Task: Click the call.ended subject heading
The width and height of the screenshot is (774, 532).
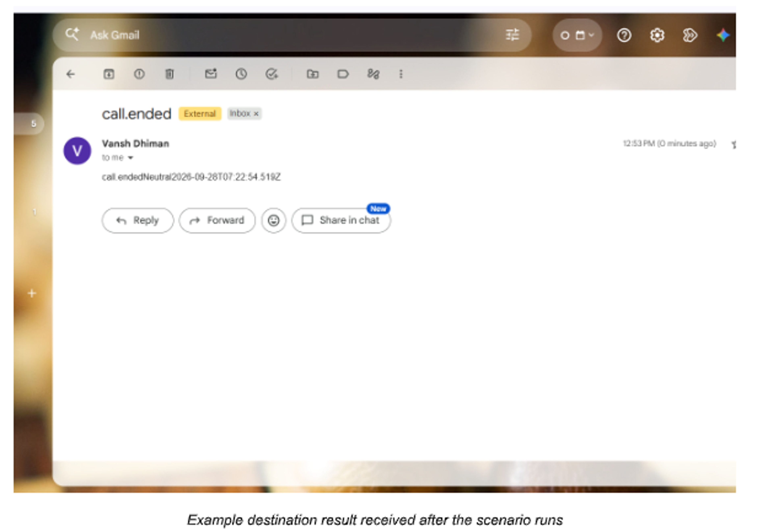Action: click(x=137, y=114)
